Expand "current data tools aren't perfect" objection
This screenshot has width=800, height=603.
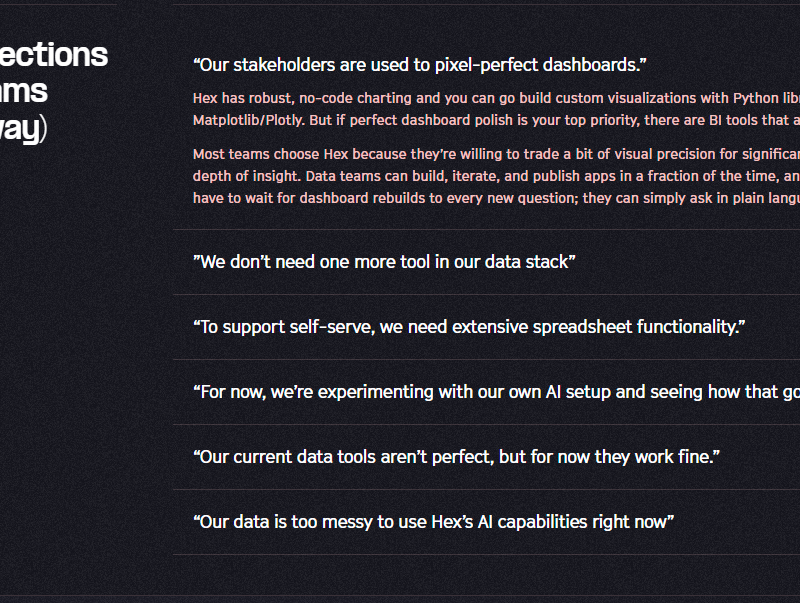coord(456,457)
